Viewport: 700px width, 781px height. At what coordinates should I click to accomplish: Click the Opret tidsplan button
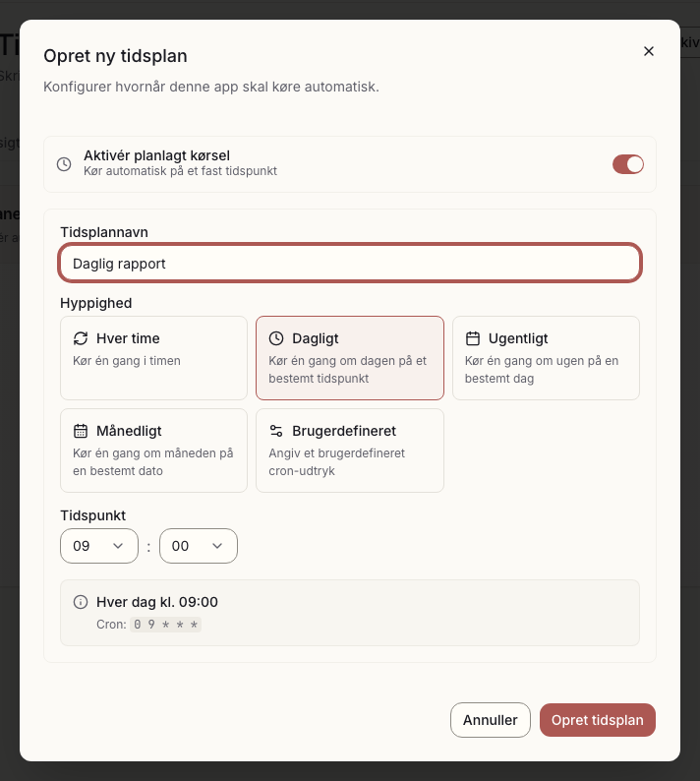[x=597, y=720]
